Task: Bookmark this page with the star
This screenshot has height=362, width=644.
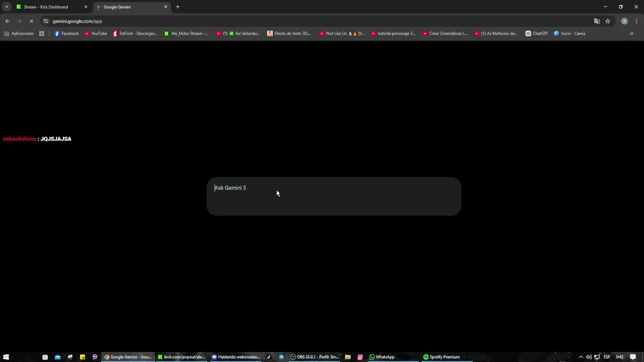Action: (608, 21)
